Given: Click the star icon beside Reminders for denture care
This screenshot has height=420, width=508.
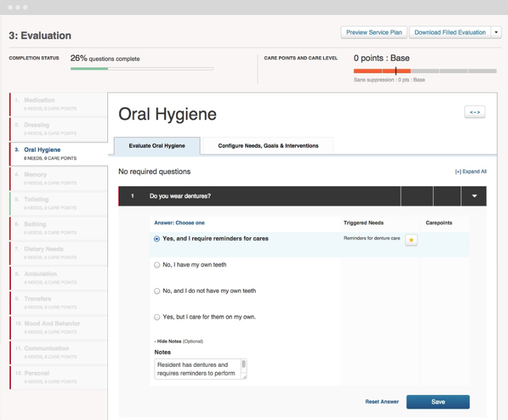Looking at the screenshot, I should tap(411, 240).
